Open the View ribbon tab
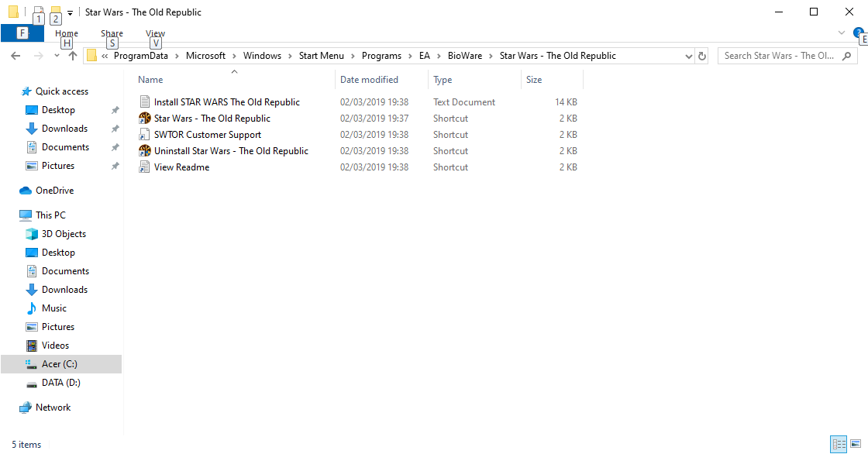The height and width of the screenshot is (454, 868). [156, 33]
